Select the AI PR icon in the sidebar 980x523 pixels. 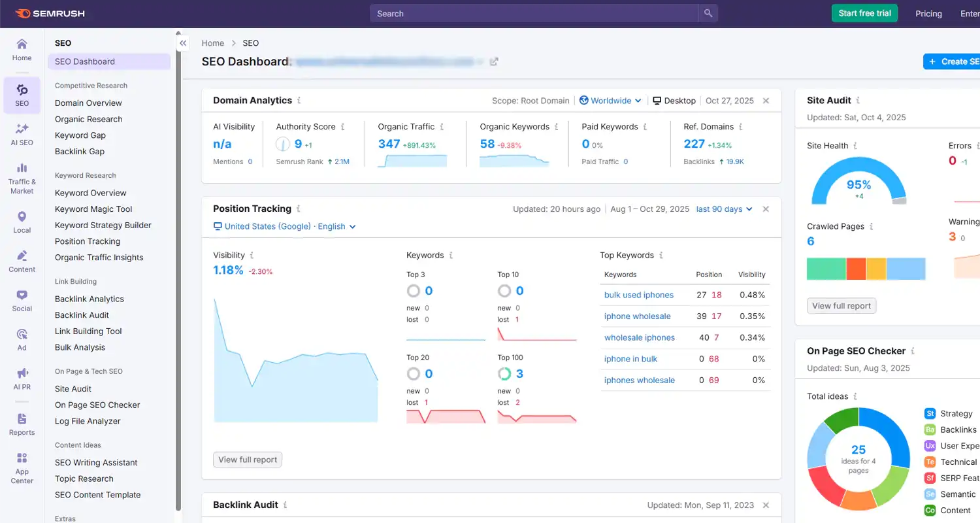pyautogui.click(x=22, y=379)
